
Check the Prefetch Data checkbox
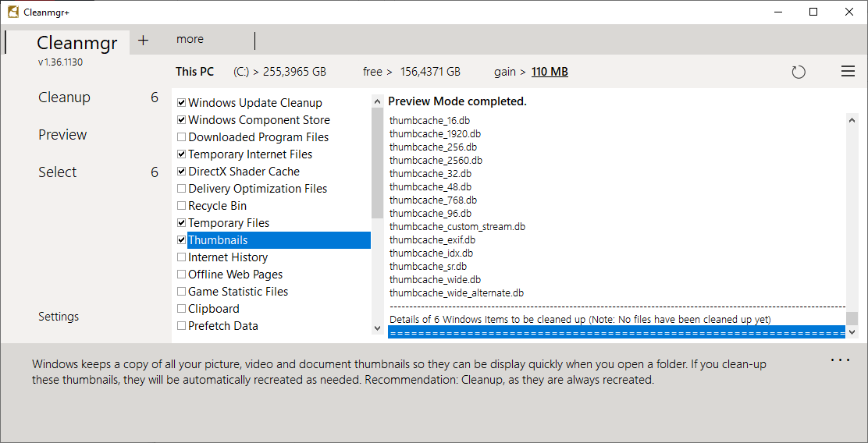click(x=181, y=326)
